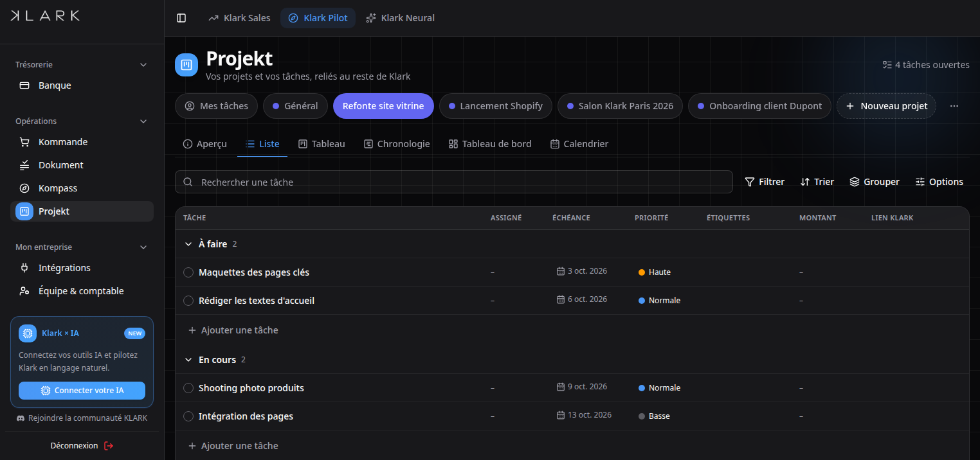Click the Klark × IA chip icon
The image size is (980, 460).
28,333
